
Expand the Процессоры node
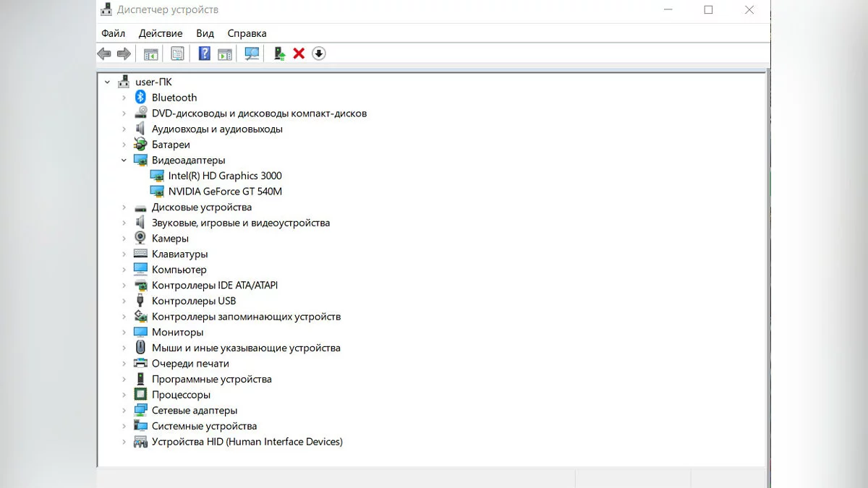(124, 395)
